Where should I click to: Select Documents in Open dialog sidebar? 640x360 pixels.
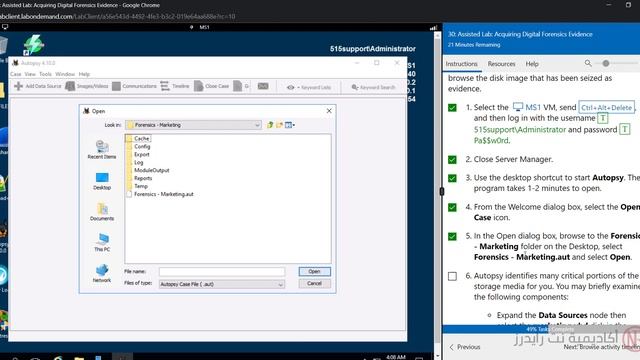coord(102,211)
